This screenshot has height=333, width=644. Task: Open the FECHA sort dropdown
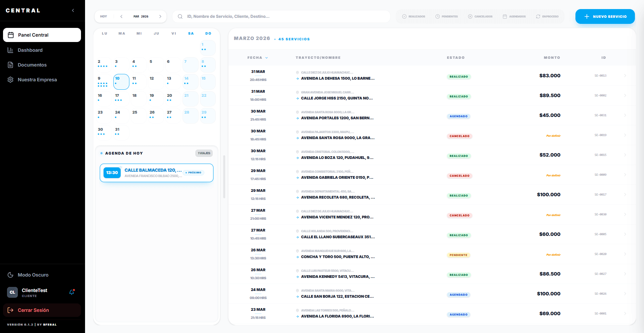(257, 57)
